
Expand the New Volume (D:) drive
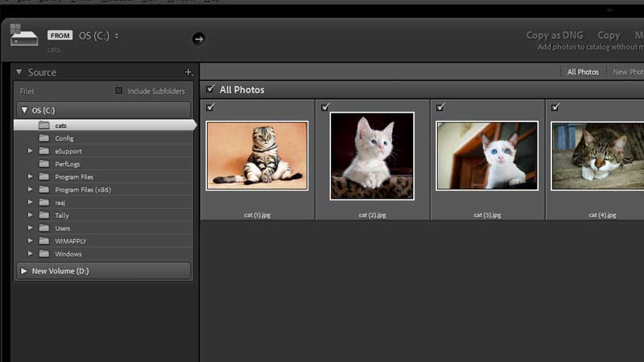pos(24,271)
